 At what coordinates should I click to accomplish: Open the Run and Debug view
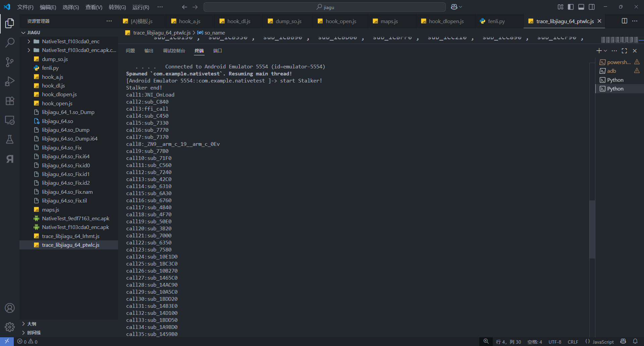coord(10,81)
